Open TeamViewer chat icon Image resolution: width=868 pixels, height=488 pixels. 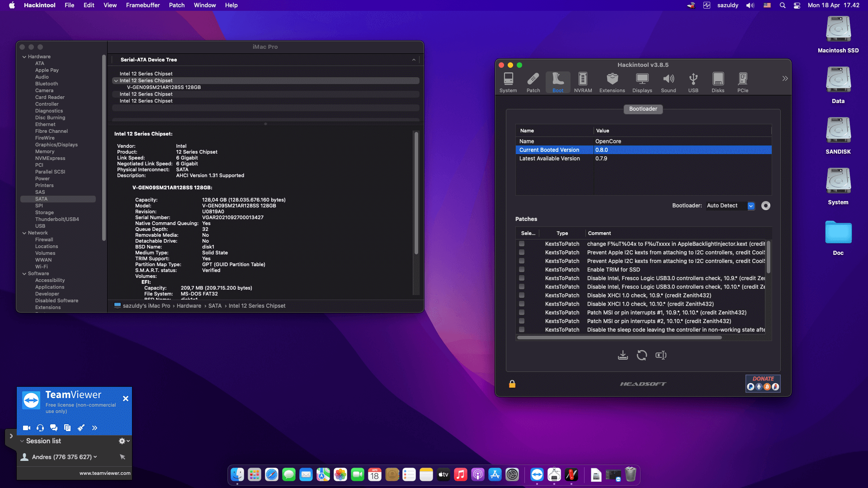[54, 428]
